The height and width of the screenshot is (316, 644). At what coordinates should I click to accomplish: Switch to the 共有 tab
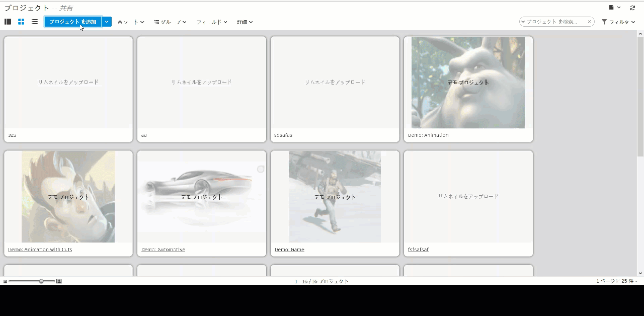pyautogui.click(x=67, y=8)
